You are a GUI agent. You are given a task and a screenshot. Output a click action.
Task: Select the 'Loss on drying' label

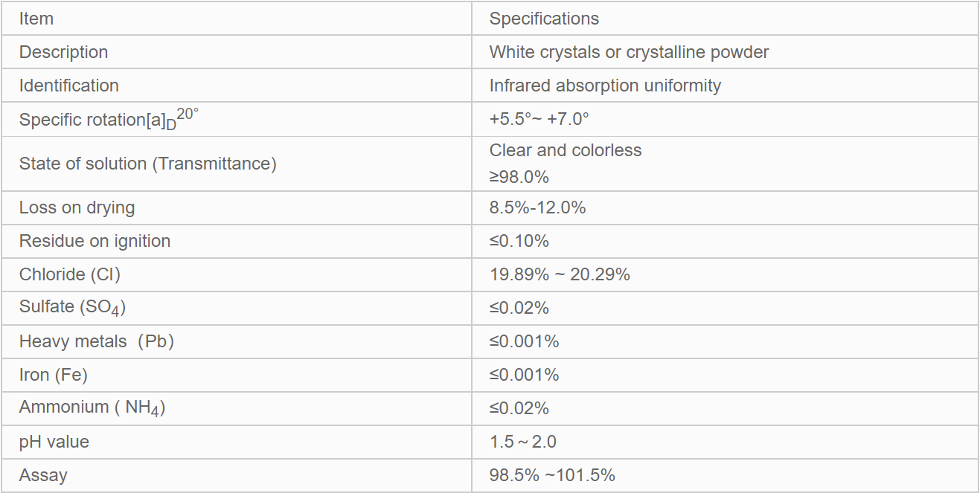[x=77, y=207]
